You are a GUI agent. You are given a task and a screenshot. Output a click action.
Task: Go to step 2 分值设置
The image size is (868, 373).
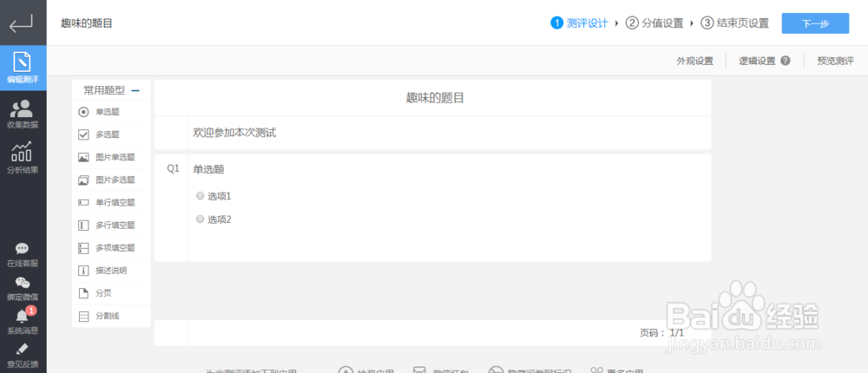click(x=654, y=23)
